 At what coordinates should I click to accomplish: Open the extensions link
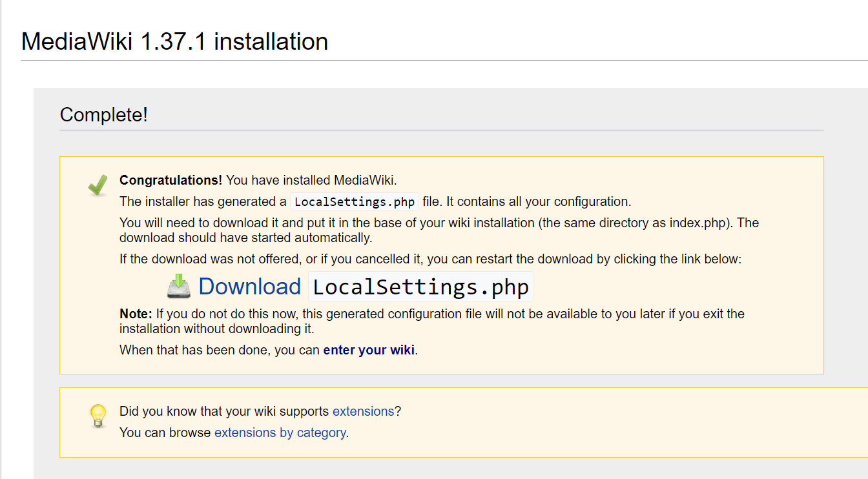pos(364,411)
